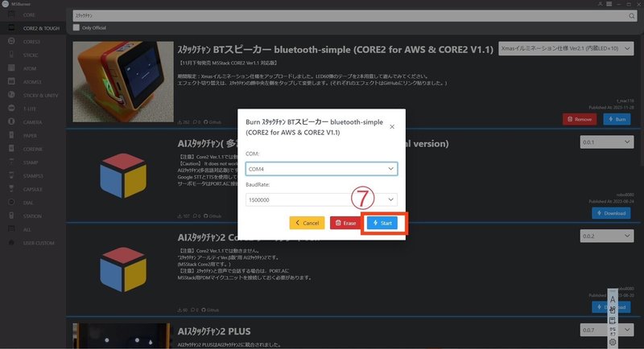Select the STICKC category label
644x349 pixels.
click(31, 55)
